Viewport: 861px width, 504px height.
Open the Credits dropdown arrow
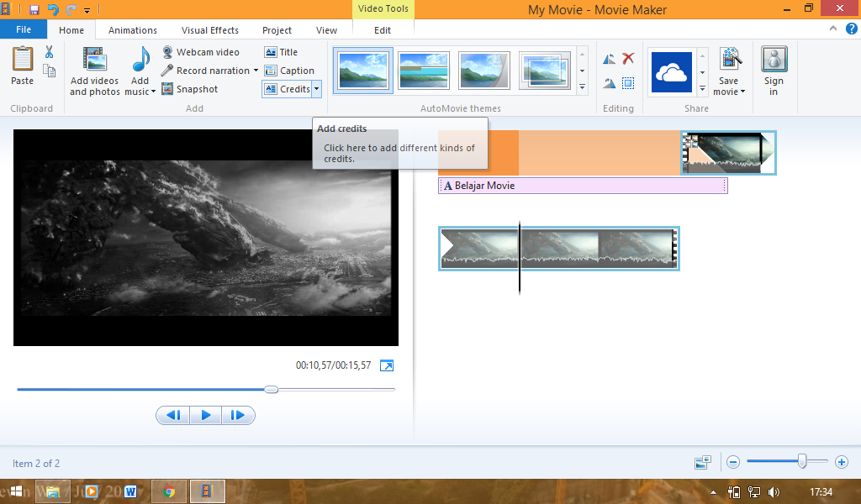[317, 89]
